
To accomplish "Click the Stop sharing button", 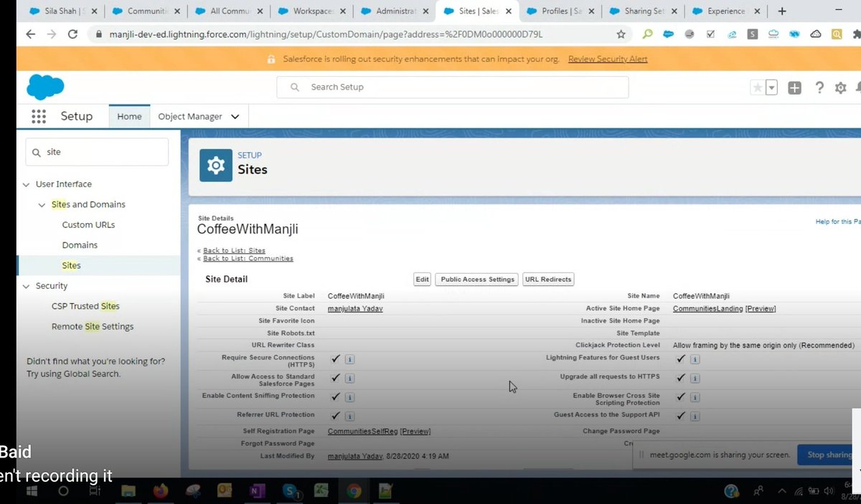I will pos(829,455).
